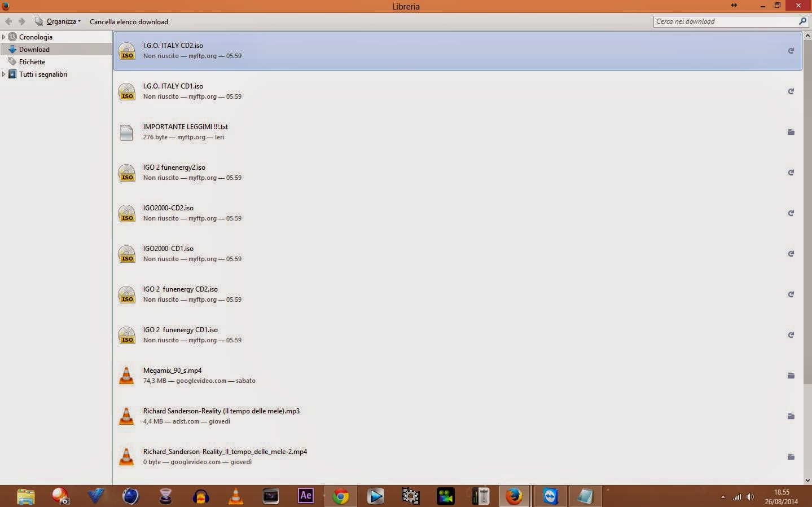This screenshot has width=812, height=507.
Task: Open File Explorer from the taskbar
Action: coord(26,496)
